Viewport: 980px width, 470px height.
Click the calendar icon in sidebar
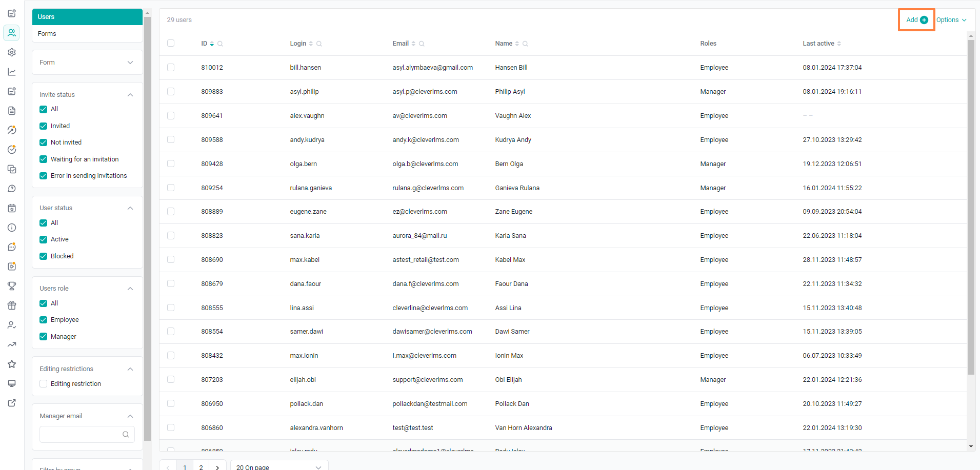click(x=12, y=208)
